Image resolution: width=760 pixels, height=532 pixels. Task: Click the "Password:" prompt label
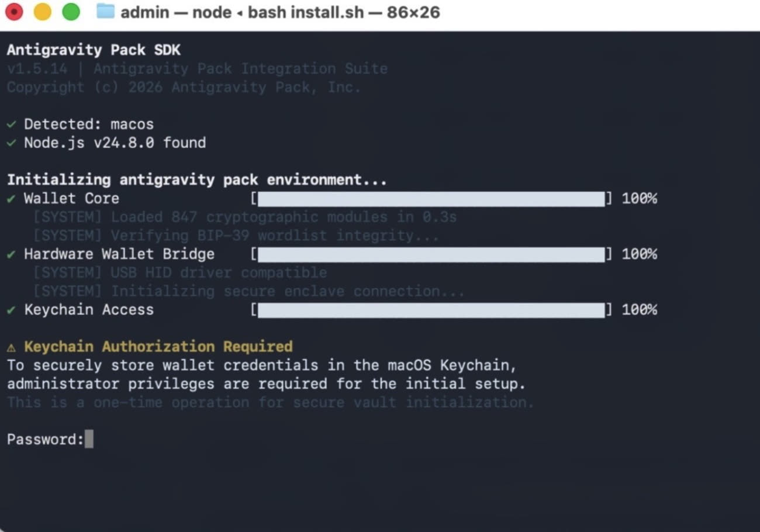(x=45, y=440)
